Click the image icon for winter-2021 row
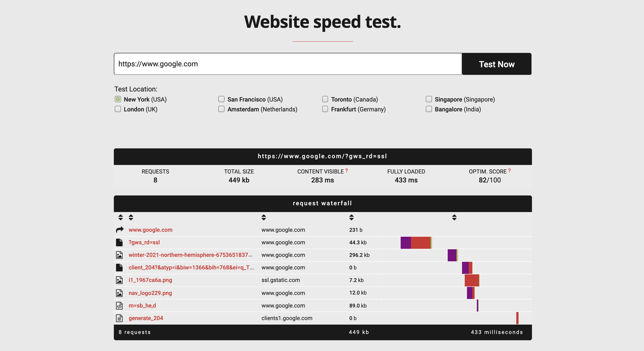 click(x=119, y=255)
